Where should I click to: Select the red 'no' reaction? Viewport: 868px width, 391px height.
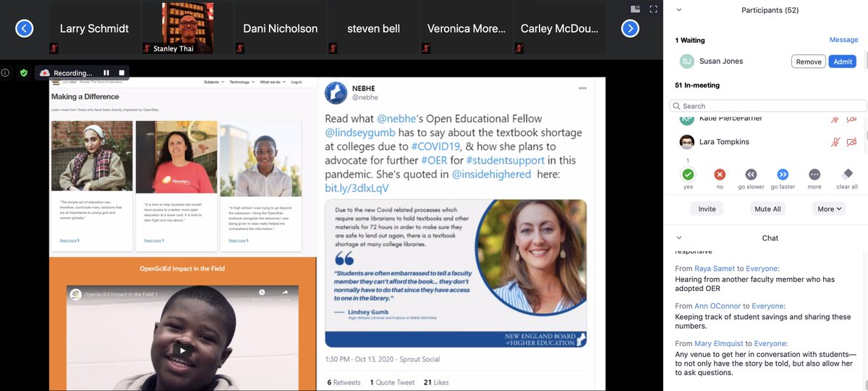click(720, 174)
